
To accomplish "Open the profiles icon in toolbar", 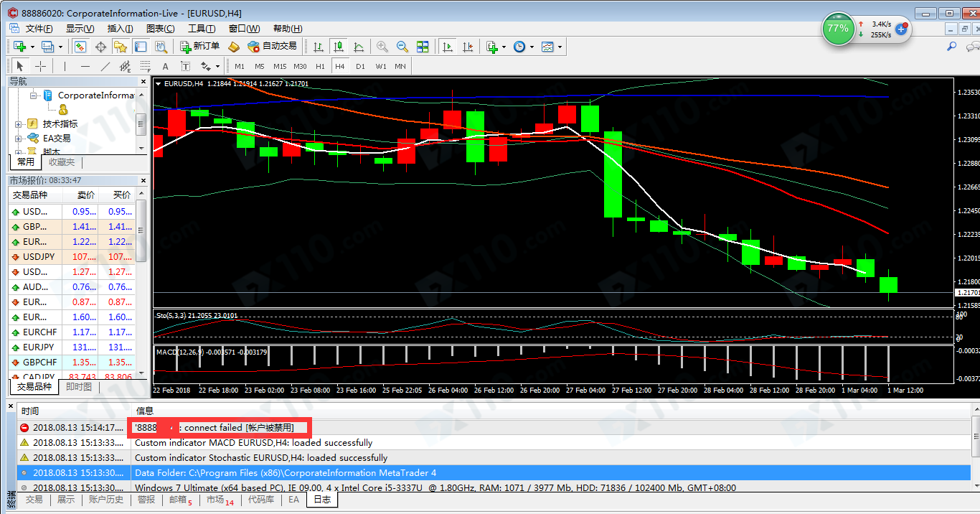I will tap(47, 46).
